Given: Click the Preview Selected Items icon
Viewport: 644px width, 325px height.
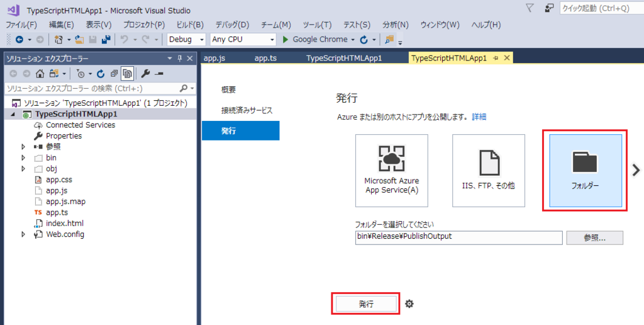Looking at the screenshot, I should tap(159, 74).
